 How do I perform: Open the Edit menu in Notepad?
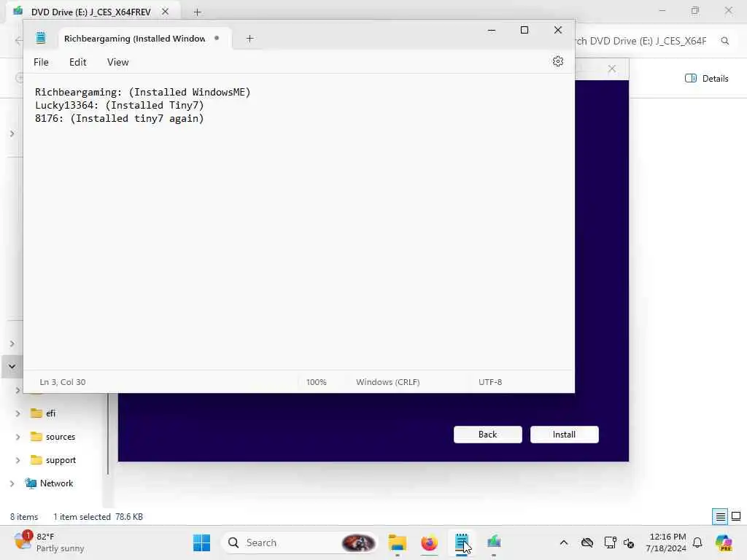tap(77, 62)
